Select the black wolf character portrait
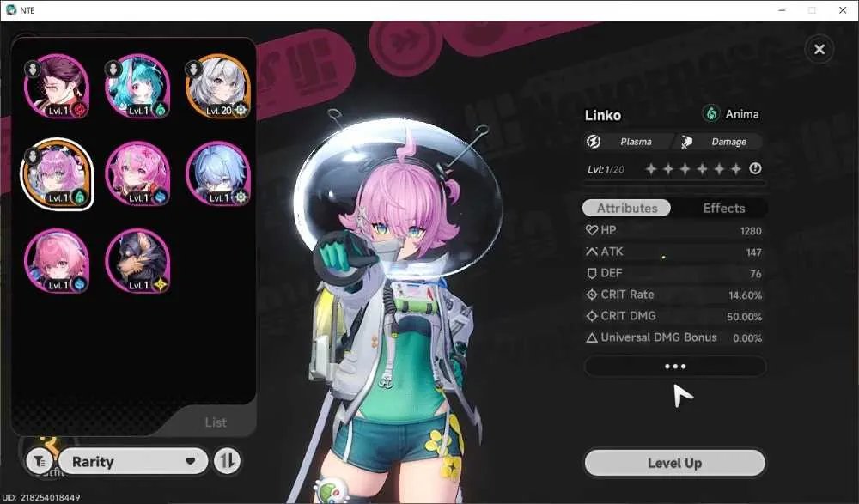Image resolution: width=859 pixels, height=504 pixels. [x=137, y=261]
